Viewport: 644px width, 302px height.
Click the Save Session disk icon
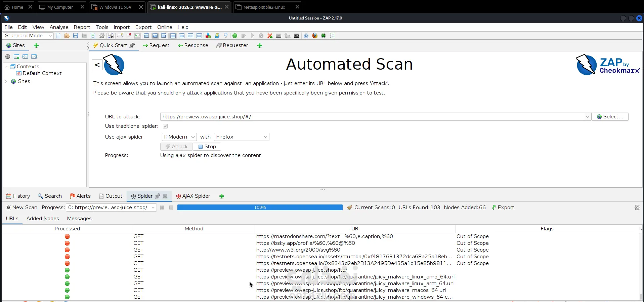pos(76,36)
